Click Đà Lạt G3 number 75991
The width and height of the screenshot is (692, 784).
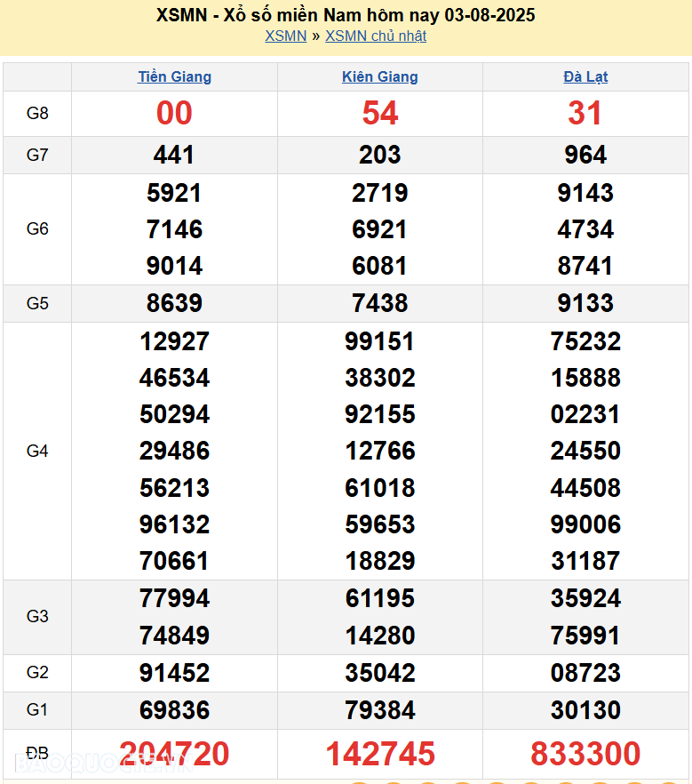pyautogui.click(x=585, y=636)
